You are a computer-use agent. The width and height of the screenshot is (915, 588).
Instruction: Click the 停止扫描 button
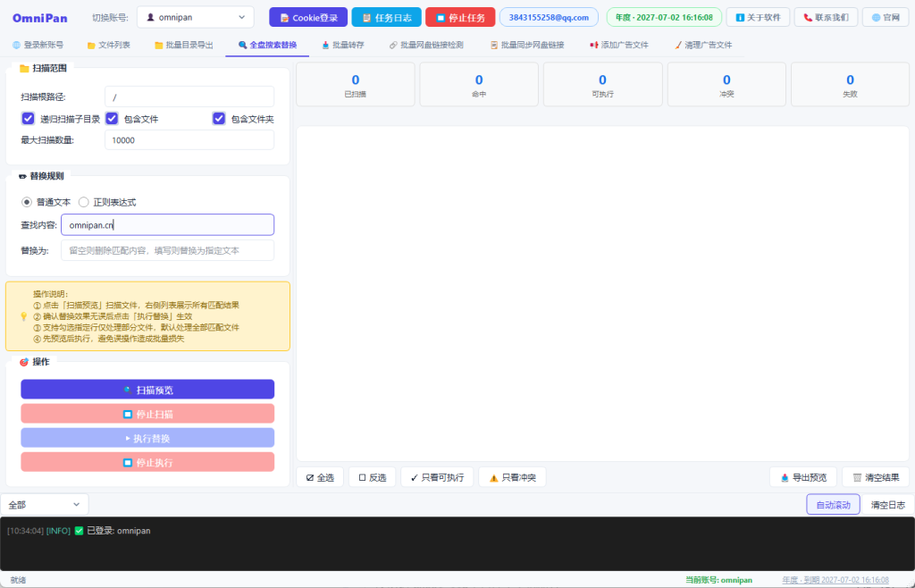(147, 414)
